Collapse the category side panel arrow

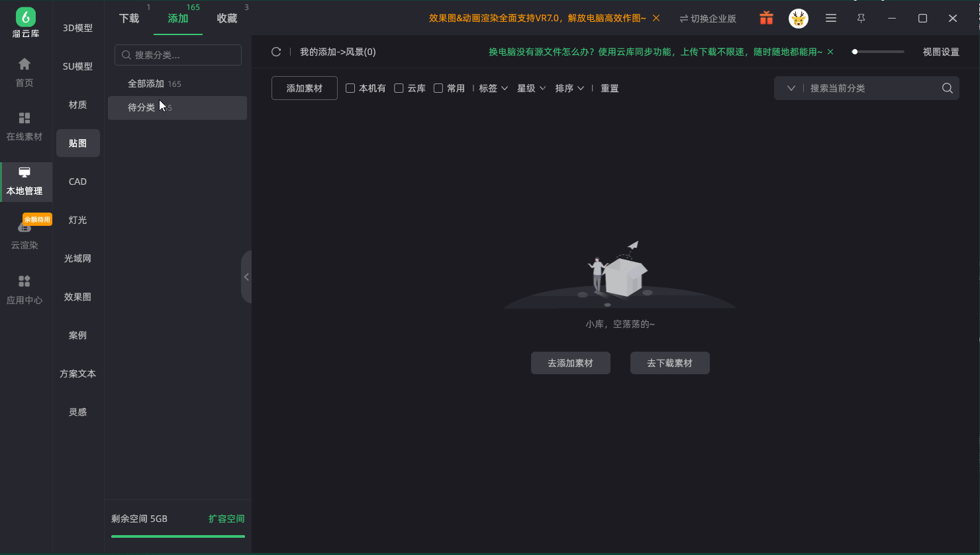click(246, 277)
